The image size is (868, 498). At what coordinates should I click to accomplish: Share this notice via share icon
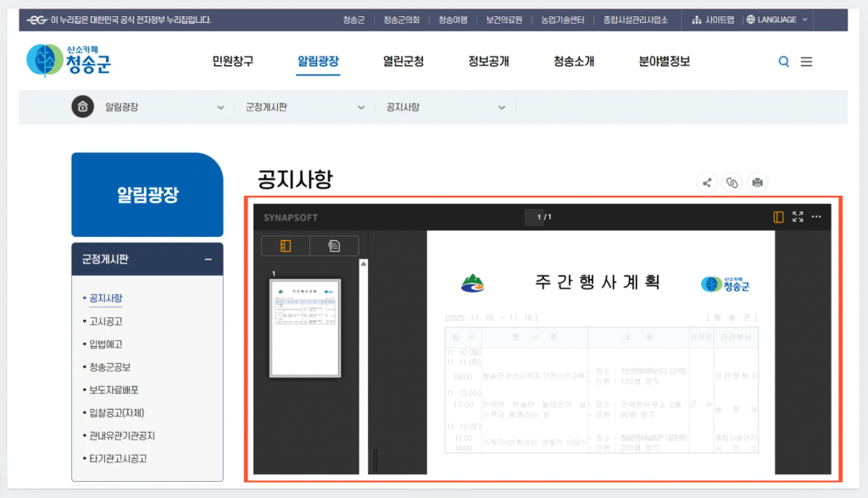707,182
